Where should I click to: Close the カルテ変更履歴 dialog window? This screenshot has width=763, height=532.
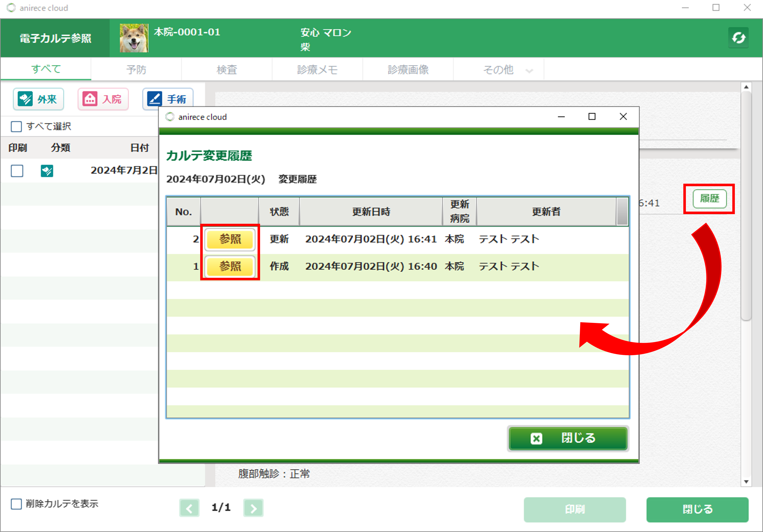click(623, 117)
